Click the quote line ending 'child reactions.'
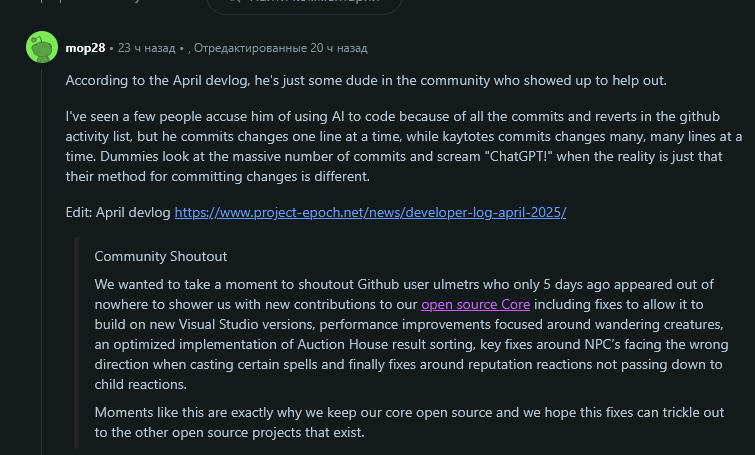This screenshot has height=455, width=755. tap(141, 384)
